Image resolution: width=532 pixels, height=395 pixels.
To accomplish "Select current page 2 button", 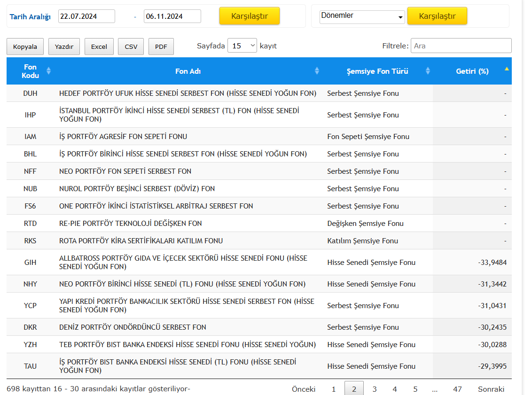I will tap(354, 388).
